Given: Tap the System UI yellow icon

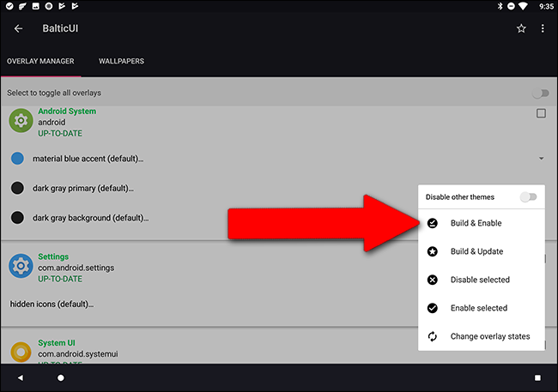Looking at the screenshot, I should (x=21, y=352).
